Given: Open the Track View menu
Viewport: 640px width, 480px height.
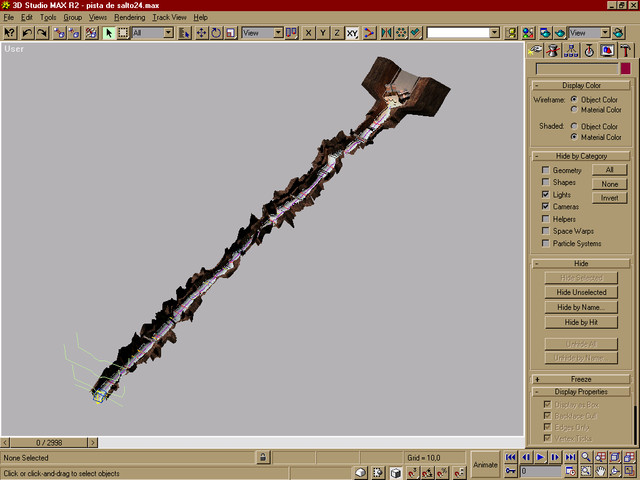Looking at the screenshot, I should tap(169, 18).
